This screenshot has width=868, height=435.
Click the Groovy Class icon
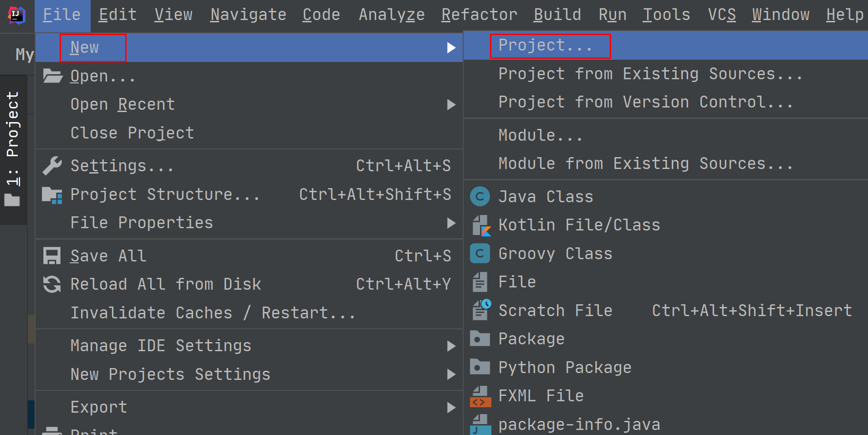tap(480, 254)
